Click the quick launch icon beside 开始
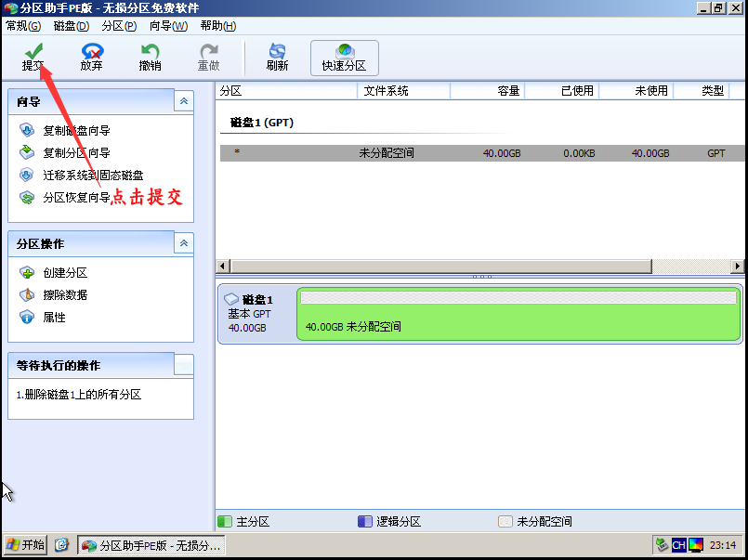Viewport: 748px width, 560px height. click(61, 545)
